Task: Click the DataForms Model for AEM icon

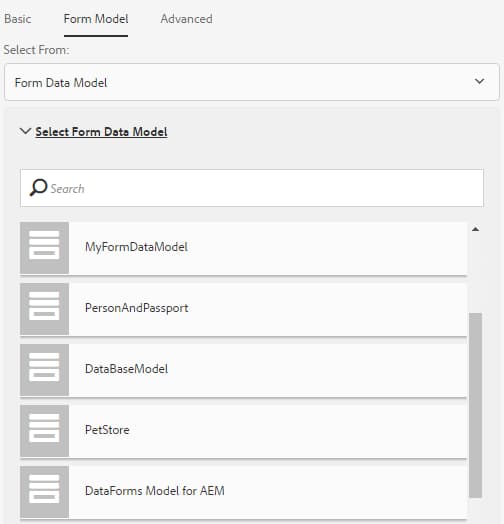Action: [x=44, y=492]
